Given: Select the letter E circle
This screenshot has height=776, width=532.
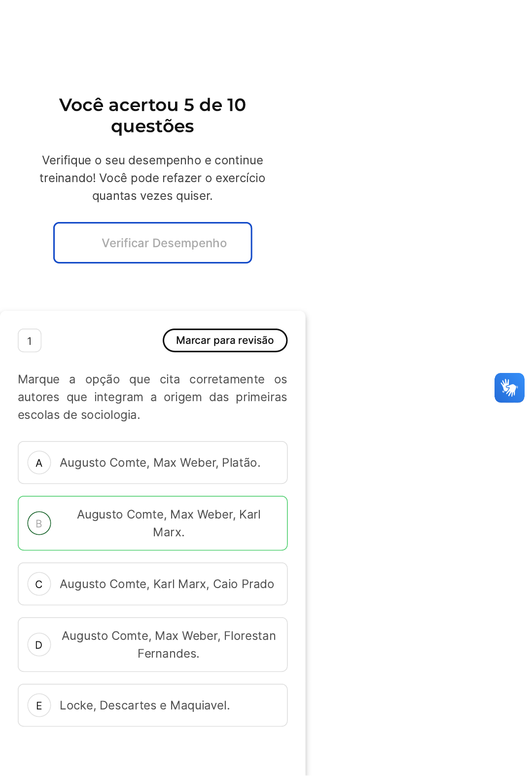Looking at the screenshot, I should (x=39, y=705).
